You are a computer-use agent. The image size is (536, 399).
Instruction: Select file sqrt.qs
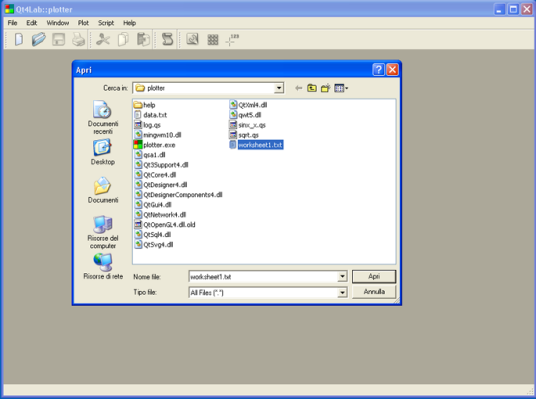pos(244,135)
